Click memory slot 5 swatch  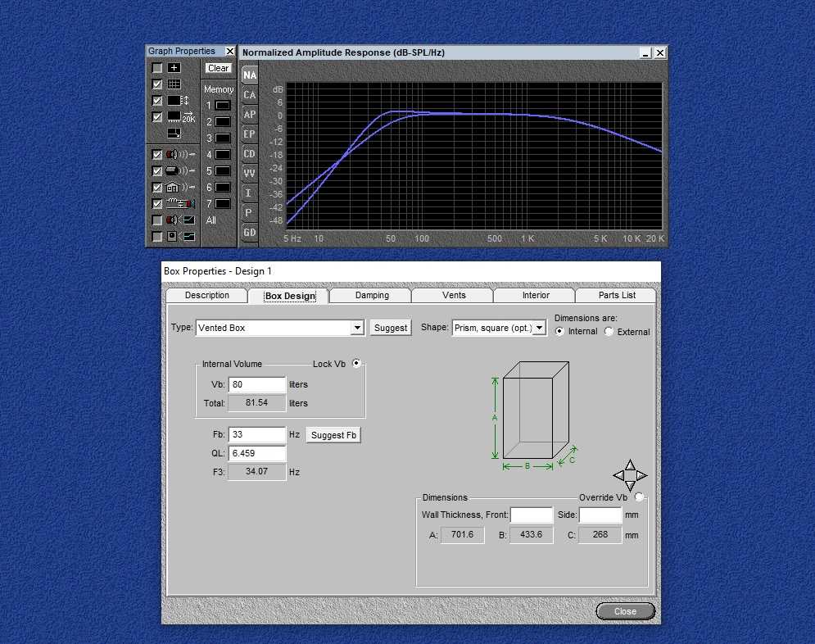pyautogui.click(x=223, y=171)
